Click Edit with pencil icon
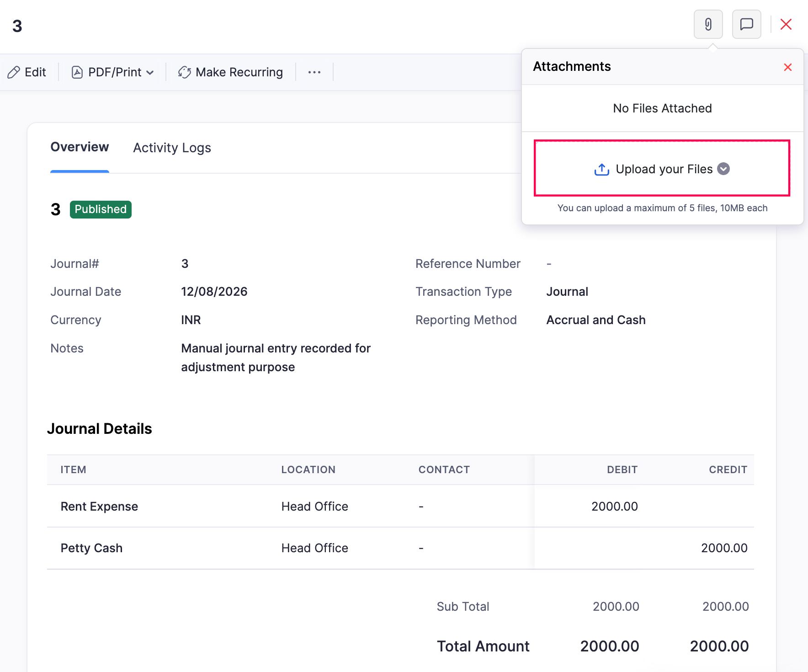808x672 pixels. [x=27, y=72]
